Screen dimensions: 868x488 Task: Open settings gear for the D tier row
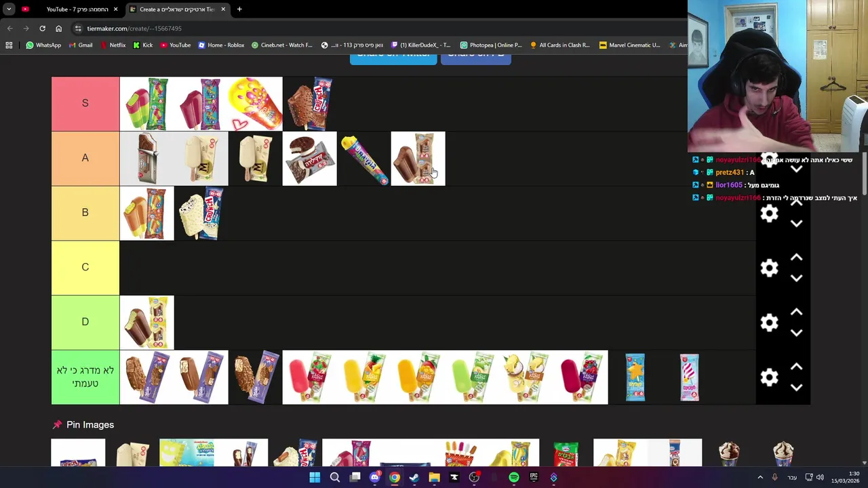point(769,323)
